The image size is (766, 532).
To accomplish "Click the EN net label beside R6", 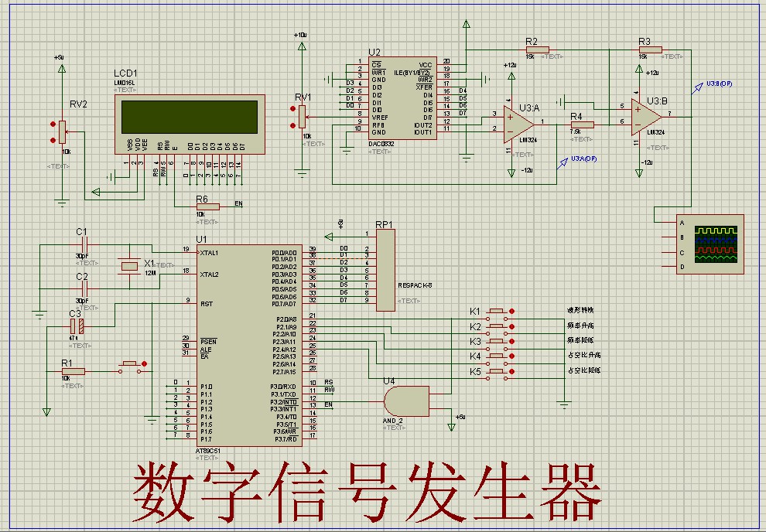I will coord(238,203).
